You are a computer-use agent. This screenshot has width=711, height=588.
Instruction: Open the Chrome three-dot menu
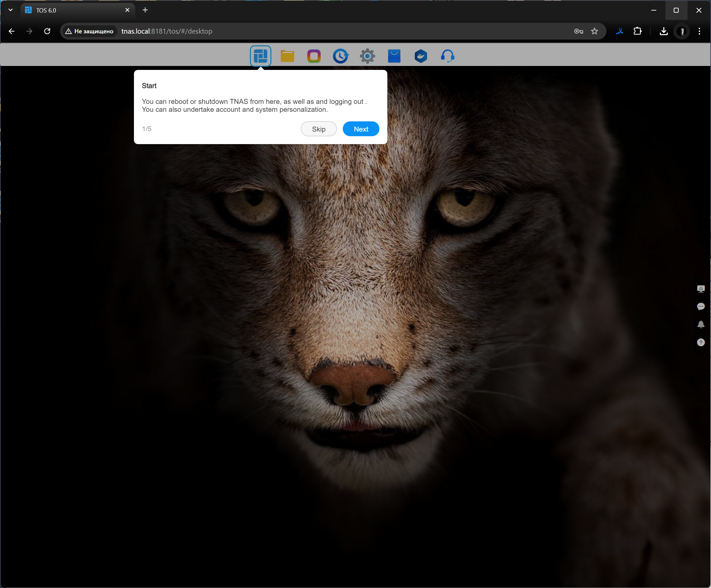point(699,31)
